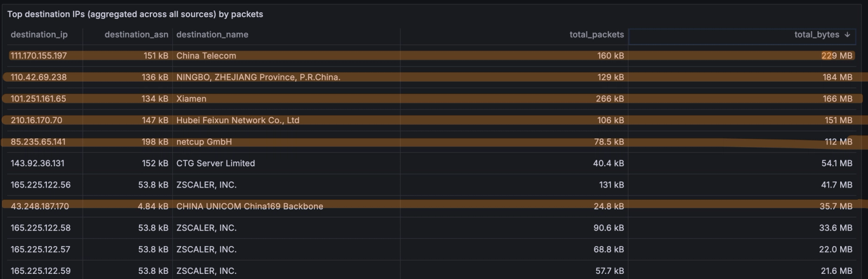The image size is (868, 279).
Task: Click the destination_asn column header
Action: (x=137, y=35)
